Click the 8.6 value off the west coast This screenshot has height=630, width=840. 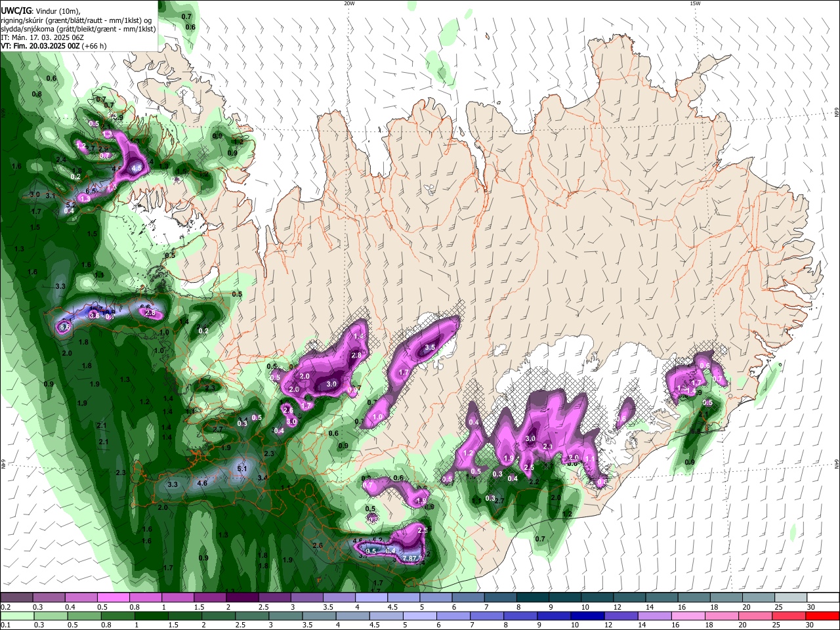(65, 327)
